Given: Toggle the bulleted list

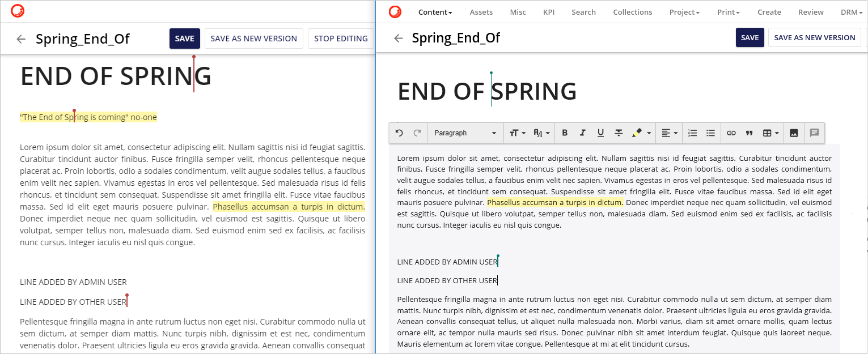Looking at the screenshot, I should tap(710, 133).
